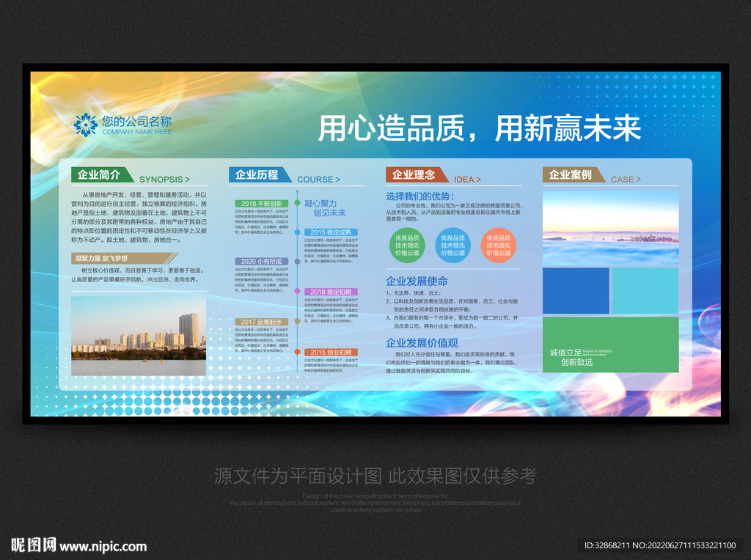Click the blue 优良品质 circle

tap(453, 246)
